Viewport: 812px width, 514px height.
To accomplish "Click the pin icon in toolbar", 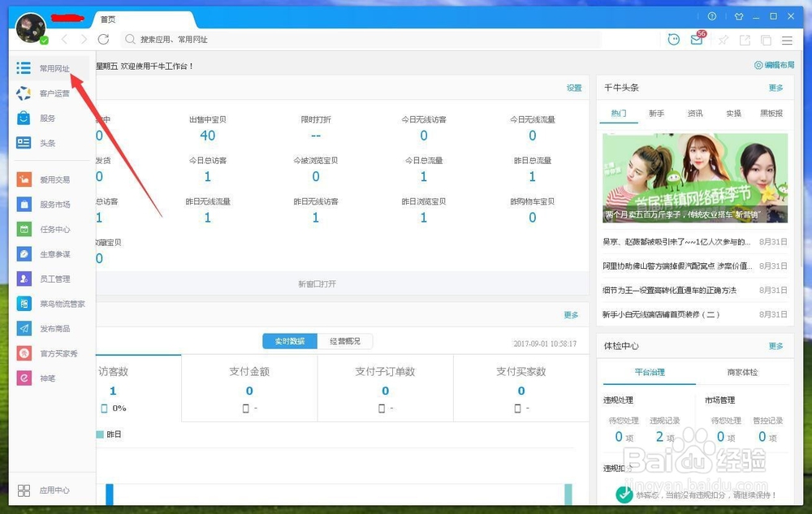I will [x=723, y=40].
